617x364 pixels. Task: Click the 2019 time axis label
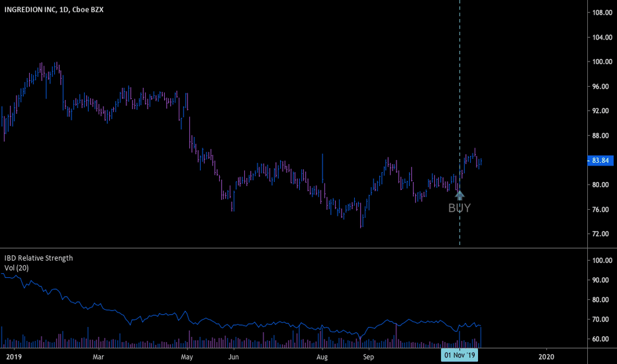pyautogui.click(x=14, y=357)
